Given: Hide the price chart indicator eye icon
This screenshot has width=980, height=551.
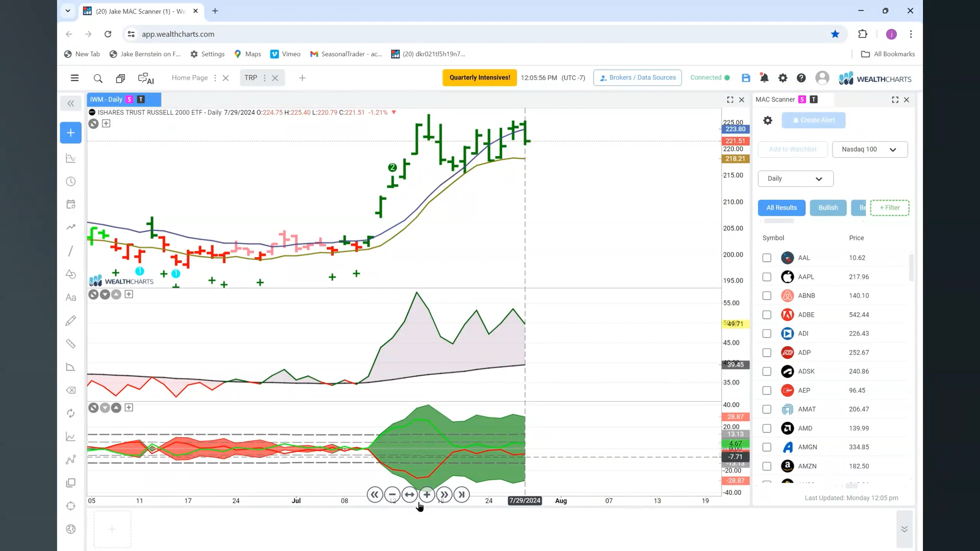Looking at the screenshot, I should tap(93, 123).
